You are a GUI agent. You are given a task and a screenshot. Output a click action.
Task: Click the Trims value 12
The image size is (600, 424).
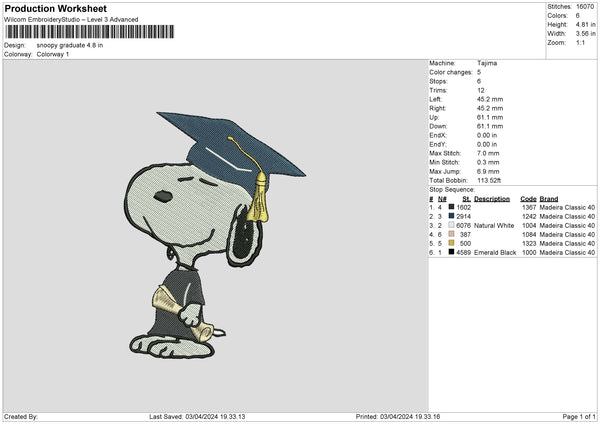click(x=481, y=90)
